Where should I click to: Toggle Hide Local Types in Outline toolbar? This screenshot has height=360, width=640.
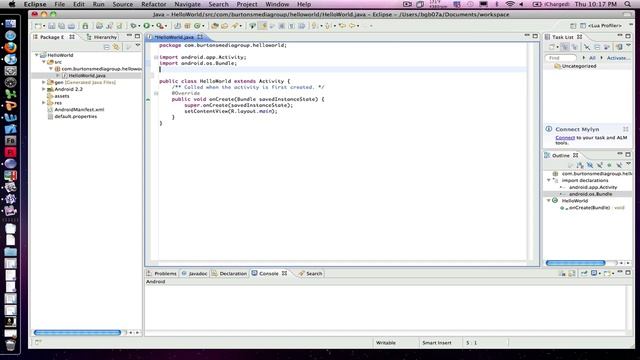[x=619, y=165]
